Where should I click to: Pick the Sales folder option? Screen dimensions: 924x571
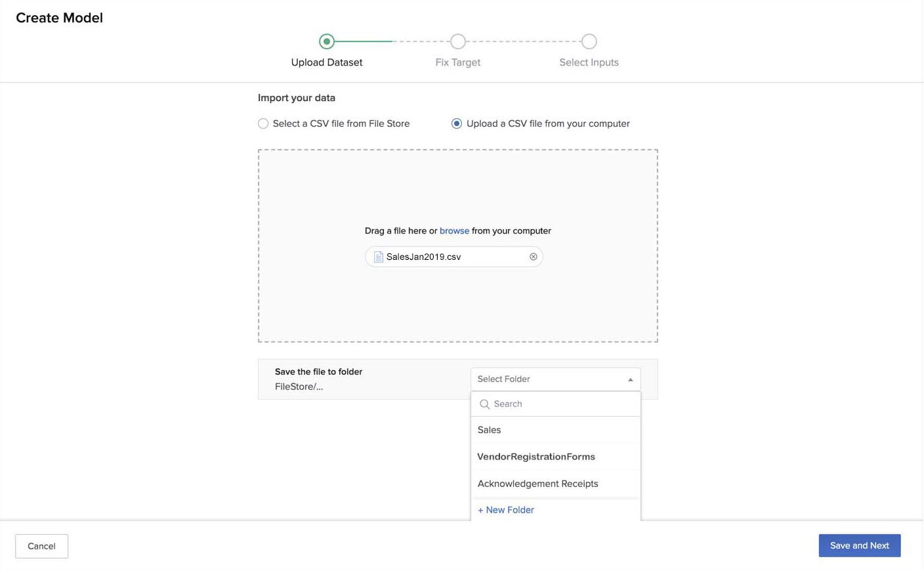(490, 430)
